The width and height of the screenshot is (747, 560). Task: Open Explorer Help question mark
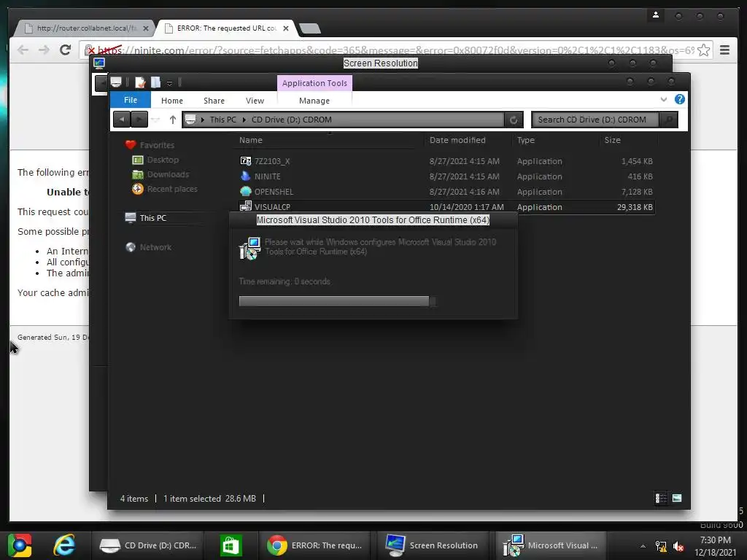pyautogui.click(x=680, y=99)
